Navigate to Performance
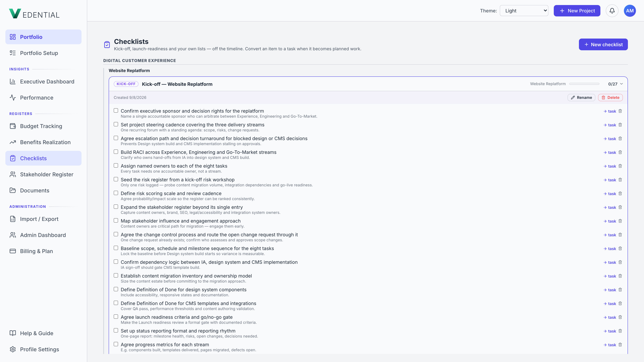Image resolution: width=644 pixels, height=362 pixels. point(43,98)
